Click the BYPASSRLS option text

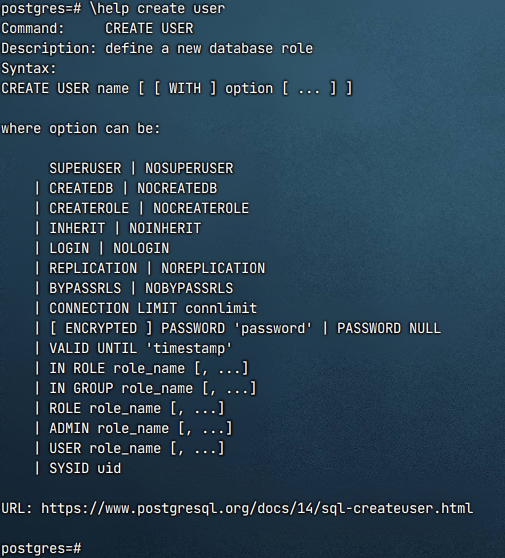[x=85, y=288]
